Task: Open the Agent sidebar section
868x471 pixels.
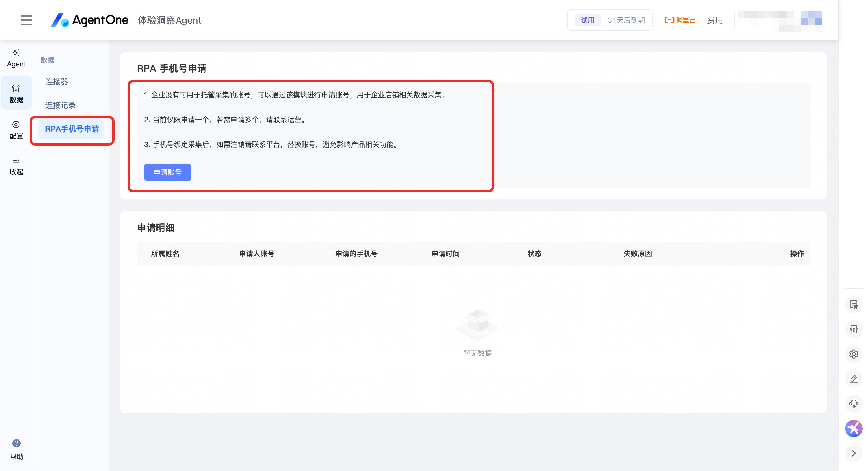Action: point(16,58)
